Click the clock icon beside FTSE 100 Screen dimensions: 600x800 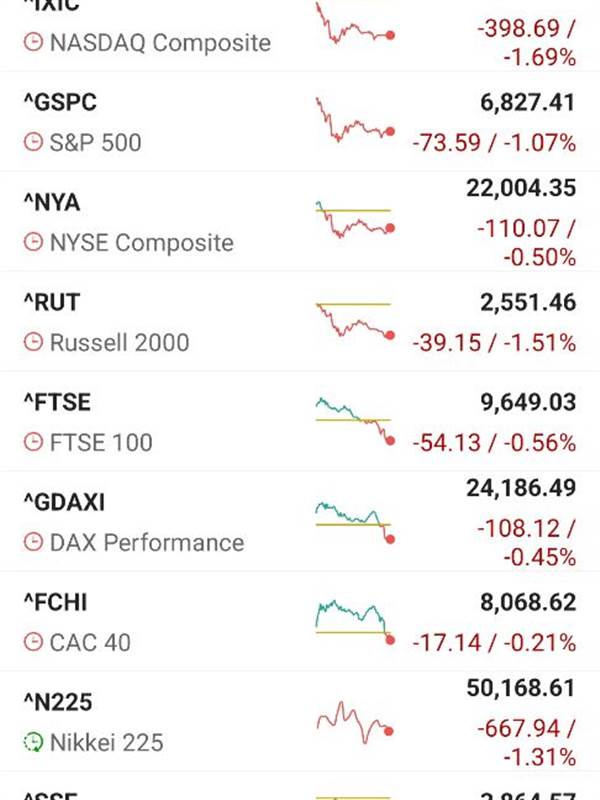(33, 443)
